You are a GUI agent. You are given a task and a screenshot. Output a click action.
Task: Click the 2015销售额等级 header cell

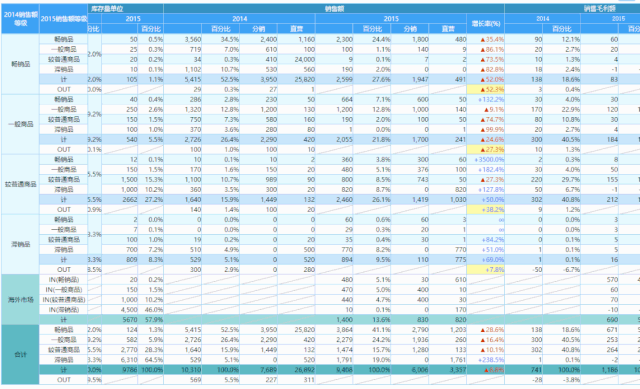click(64, 19)
